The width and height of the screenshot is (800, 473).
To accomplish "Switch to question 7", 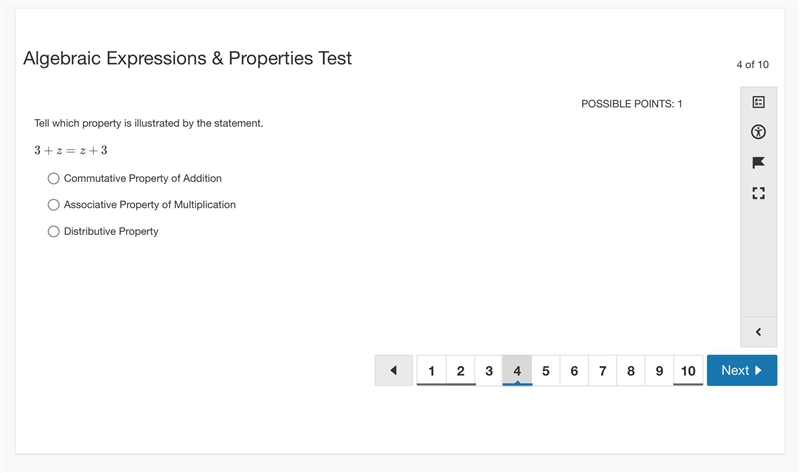I will coord(603,370).
